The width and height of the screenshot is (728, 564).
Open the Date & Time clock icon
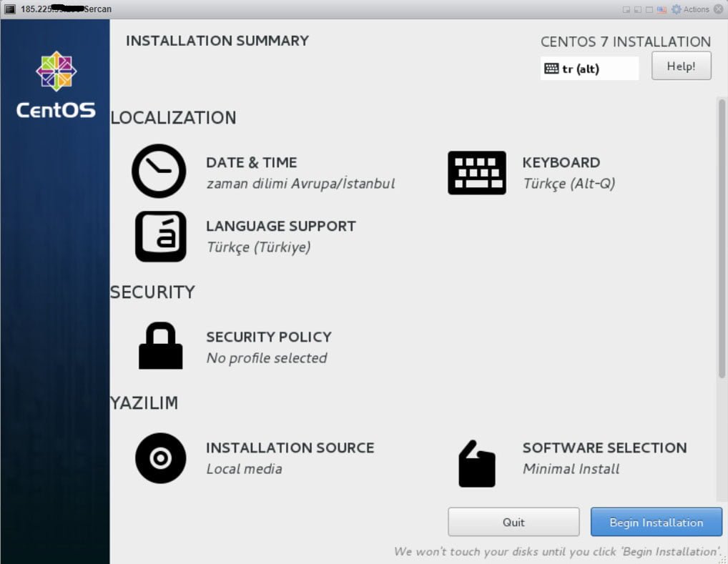[159, 172]
